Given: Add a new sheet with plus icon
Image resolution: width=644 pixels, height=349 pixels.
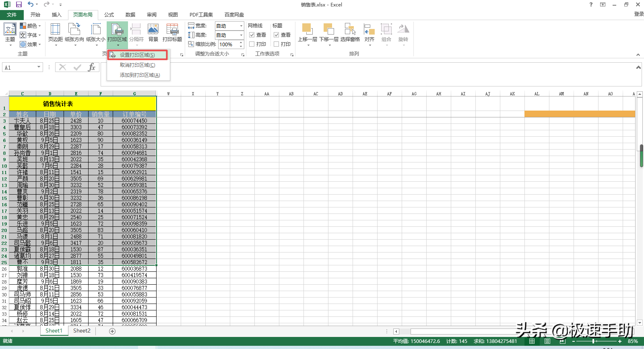Looking at the screenshot, I should click(112, 331).
